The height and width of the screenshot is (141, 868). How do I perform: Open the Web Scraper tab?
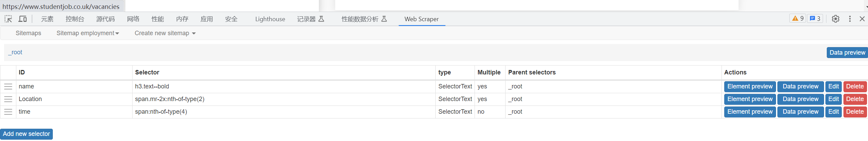click(421, 19)
